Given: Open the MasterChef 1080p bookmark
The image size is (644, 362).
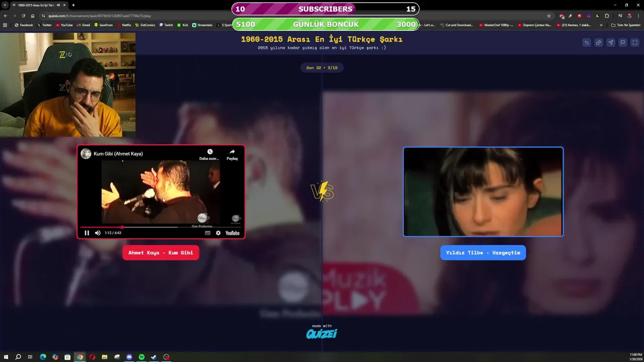Looking at the screenshot, I should point(496,25).
